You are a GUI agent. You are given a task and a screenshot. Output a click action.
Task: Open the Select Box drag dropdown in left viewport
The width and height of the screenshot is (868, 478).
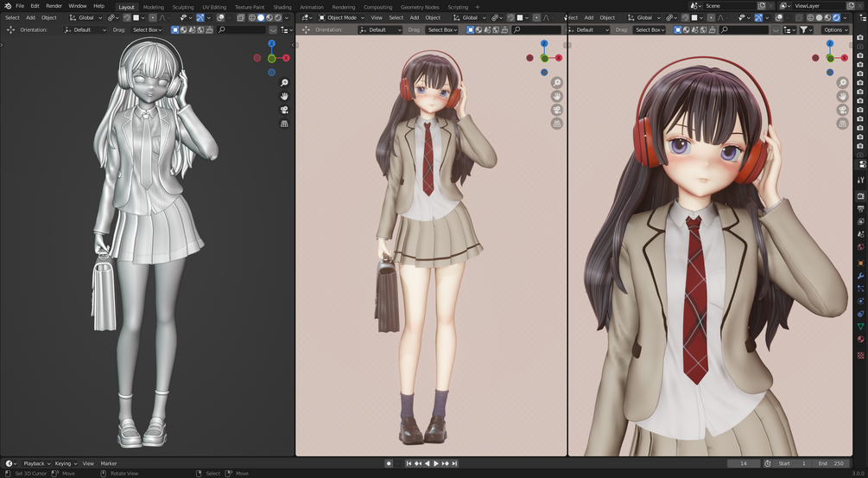[147, 30]
